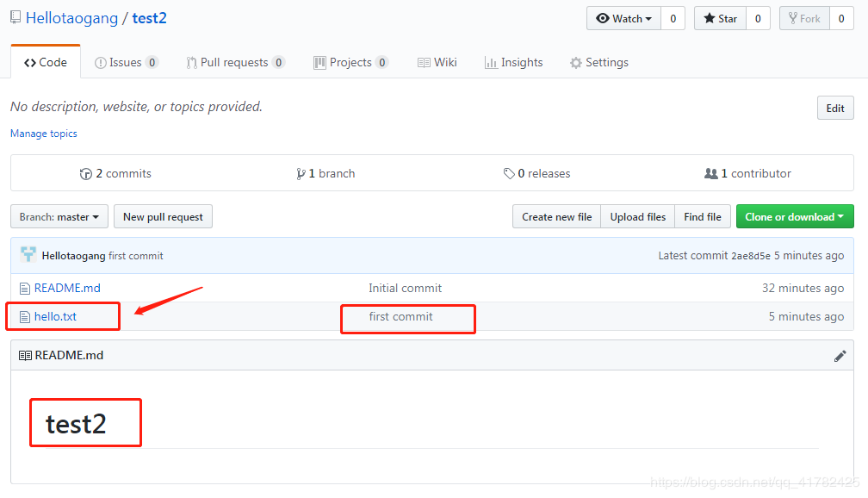Click the releases tag icon
This screenshot has height=498, width=868.
(x=509, y=174)
